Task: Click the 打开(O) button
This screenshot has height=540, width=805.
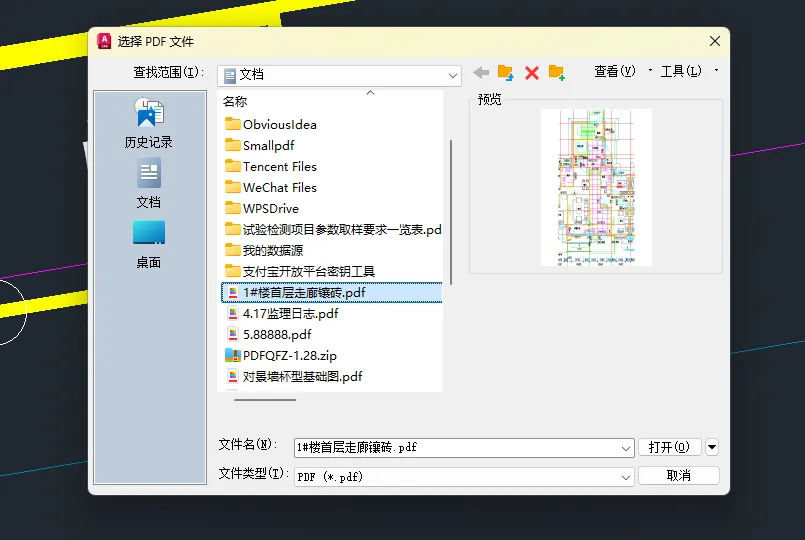Action: (669, 447)
